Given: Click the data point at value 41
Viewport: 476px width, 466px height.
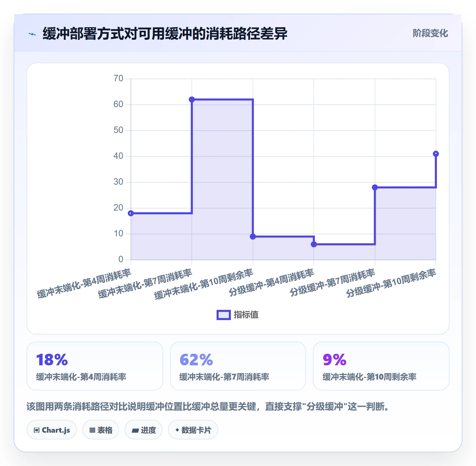Looking at the screenshot, I should (436, 154).
